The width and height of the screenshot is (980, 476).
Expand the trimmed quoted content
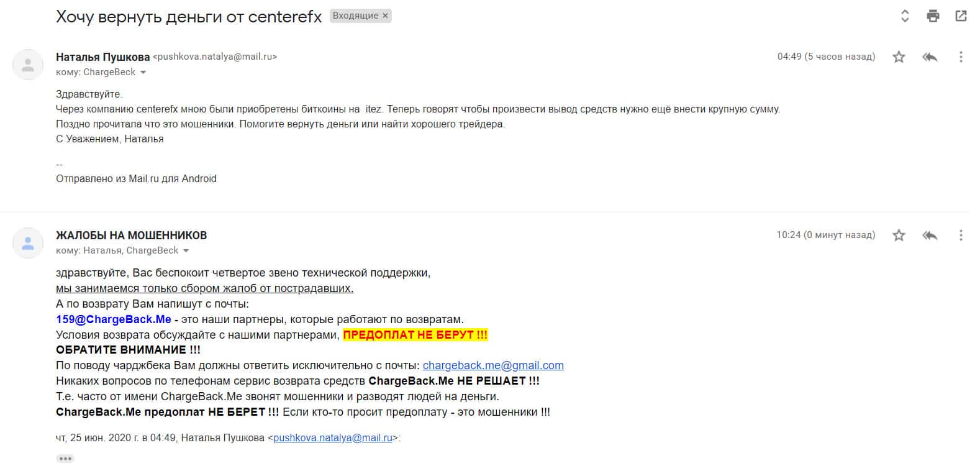[x=65, y=459]
